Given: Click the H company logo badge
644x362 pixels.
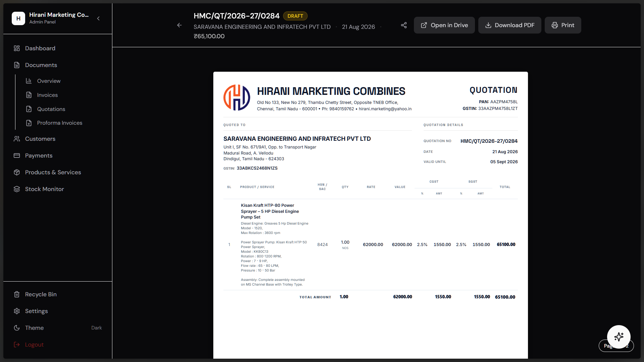Looking at the screenshot, I should pyautogui.click(x=18, y=18).
